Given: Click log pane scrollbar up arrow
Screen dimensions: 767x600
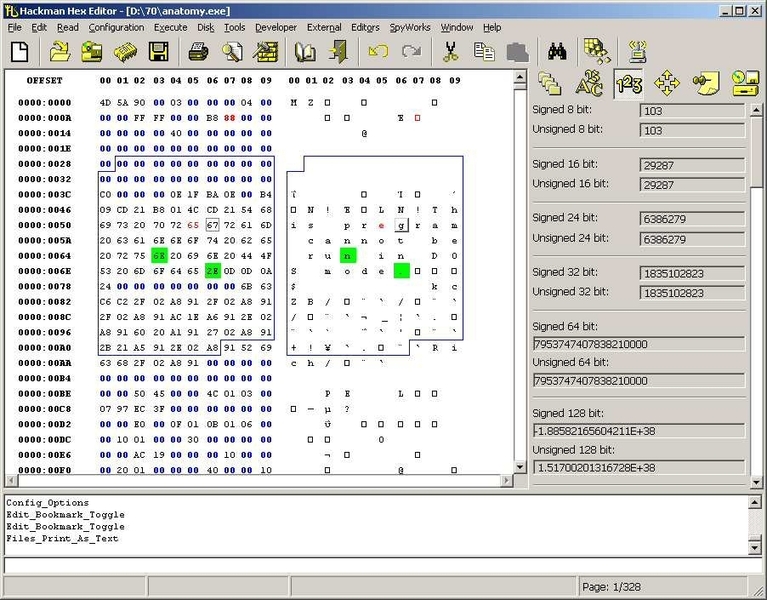Looking at the screenshot, I should pyautogui.click(x=755, y=502).
